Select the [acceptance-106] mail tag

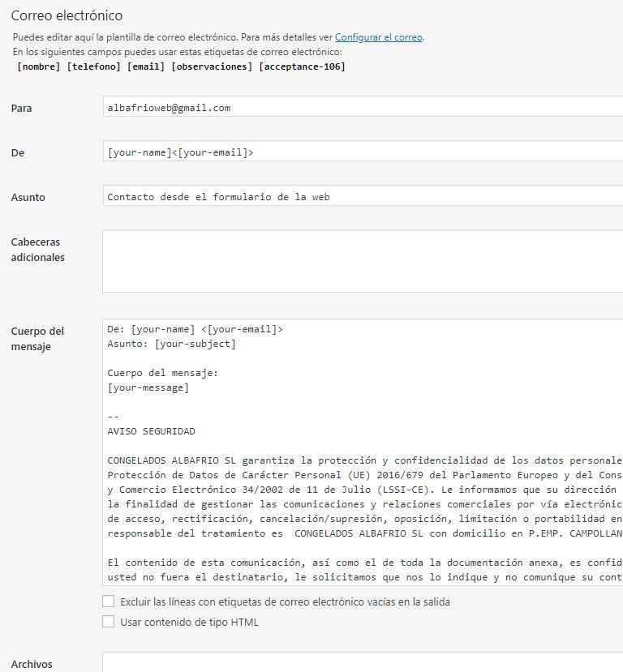(302, 66)
